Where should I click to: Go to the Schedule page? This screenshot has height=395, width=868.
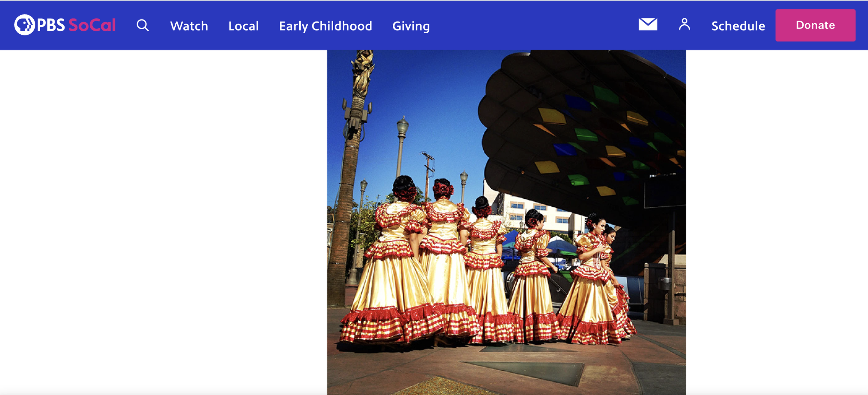click(x=738, y=26)
